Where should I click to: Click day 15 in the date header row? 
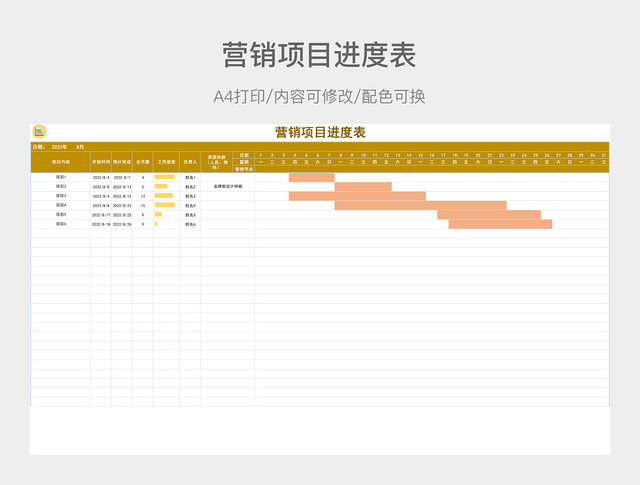coord(420,156)
